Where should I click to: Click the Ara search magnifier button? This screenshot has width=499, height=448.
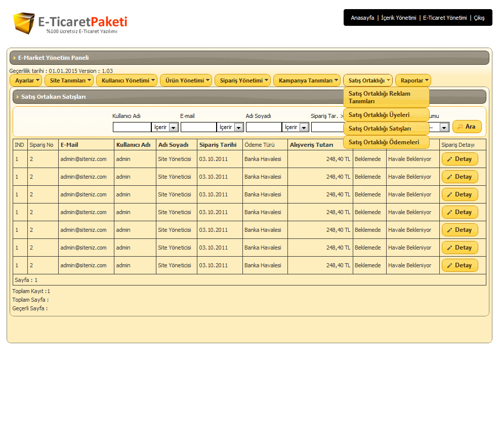[x=467, y=127]
